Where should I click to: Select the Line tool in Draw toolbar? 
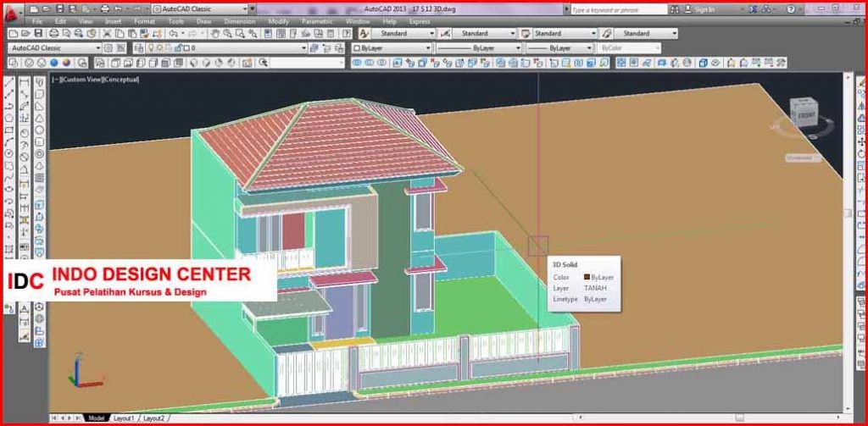(x=8, y=83)
